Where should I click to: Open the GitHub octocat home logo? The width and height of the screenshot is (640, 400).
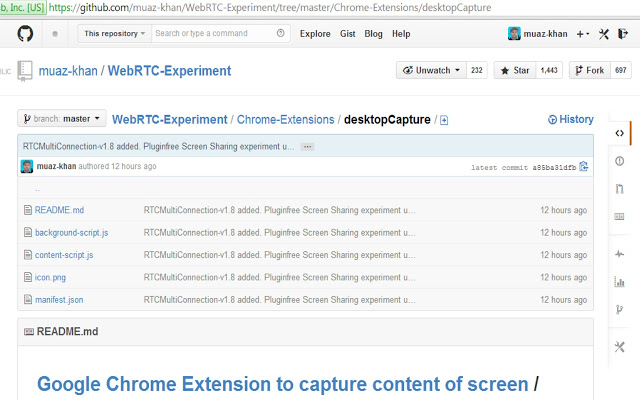(x=25, y=33)
